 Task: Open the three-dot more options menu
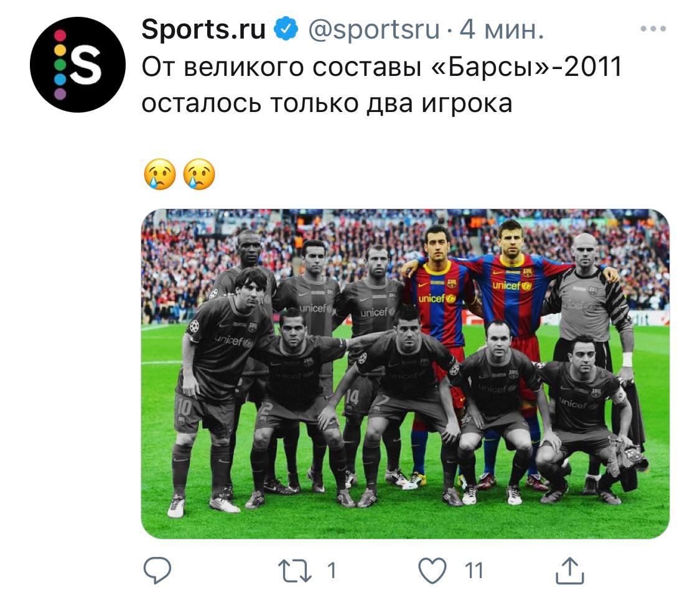[653, 29]
